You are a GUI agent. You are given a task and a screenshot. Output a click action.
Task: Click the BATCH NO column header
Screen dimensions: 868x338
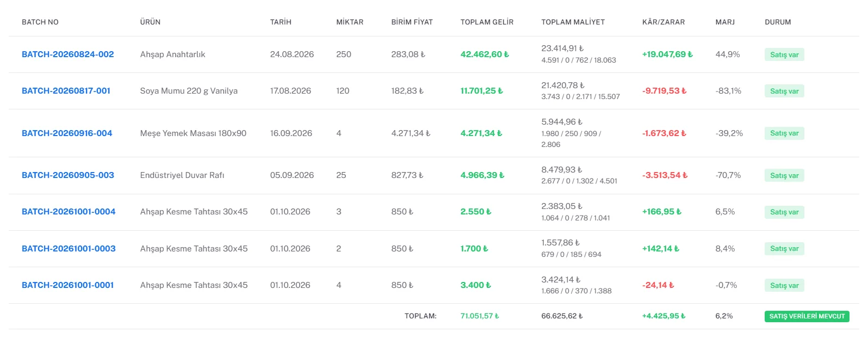coord(40,22)
